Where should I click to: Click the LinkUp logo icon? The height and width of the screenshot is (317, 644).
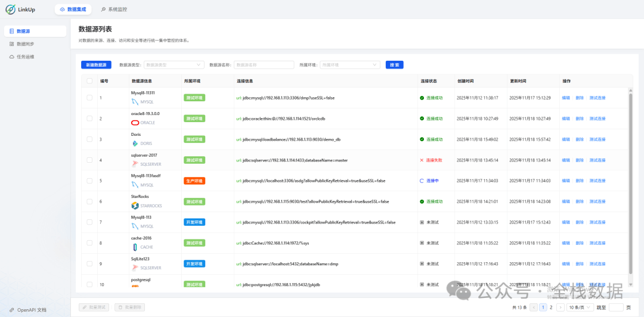12,10
